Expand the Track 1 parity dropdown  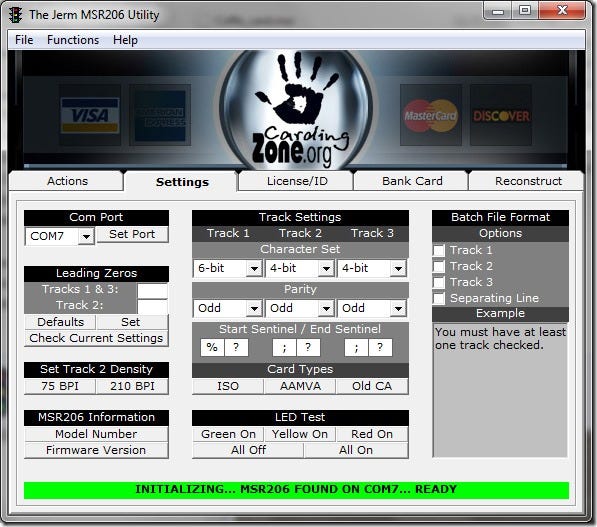click(x=254, y=308)
